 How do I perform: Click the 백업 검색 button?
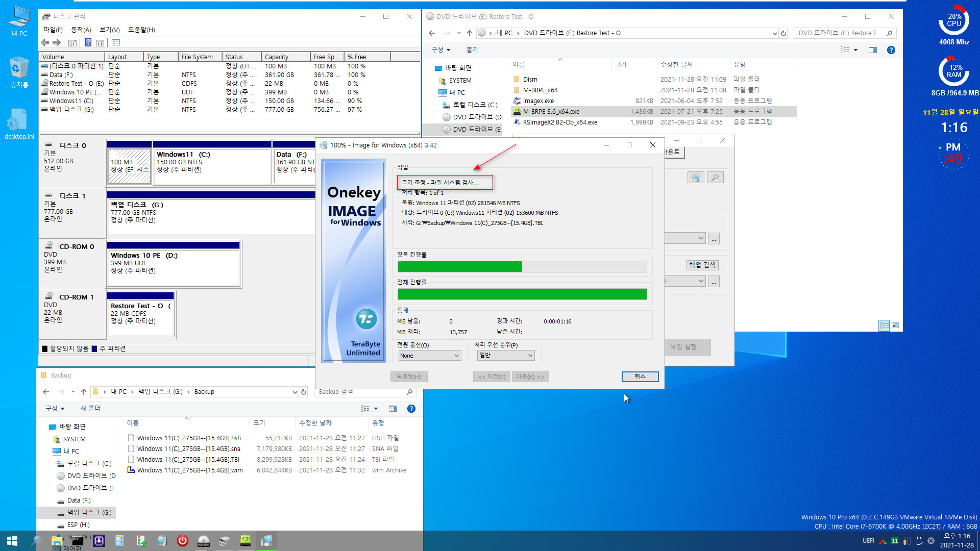point(702,265)
